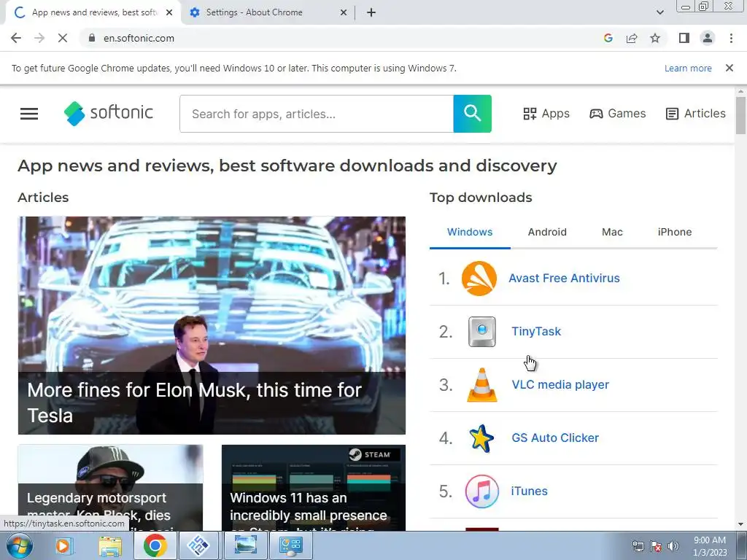Click the volume speaker tray icon
This screenshot has height=560, width=747.
click(673, 546)
